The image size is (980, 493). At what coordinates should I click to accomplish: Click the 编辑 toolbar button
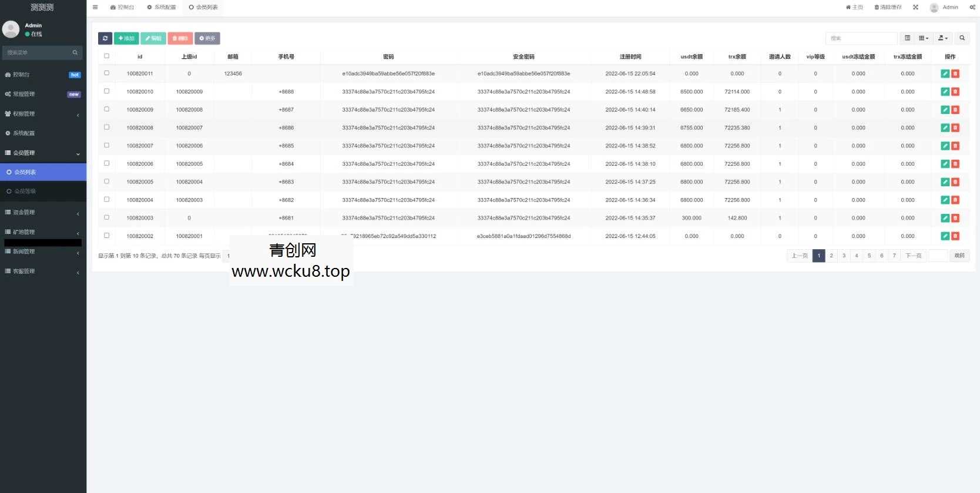point(153,38)
